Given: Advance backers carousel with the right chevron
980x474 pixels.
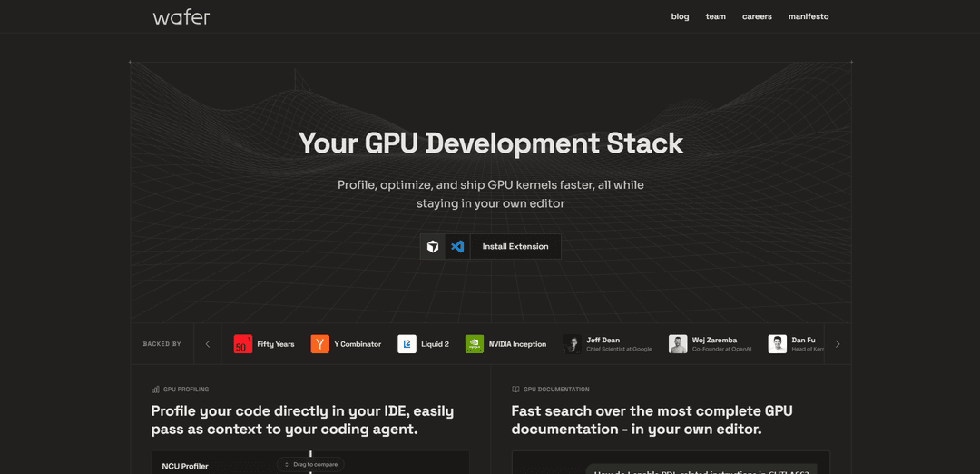Looking at the screenshot, I should [x=838, y=344].
